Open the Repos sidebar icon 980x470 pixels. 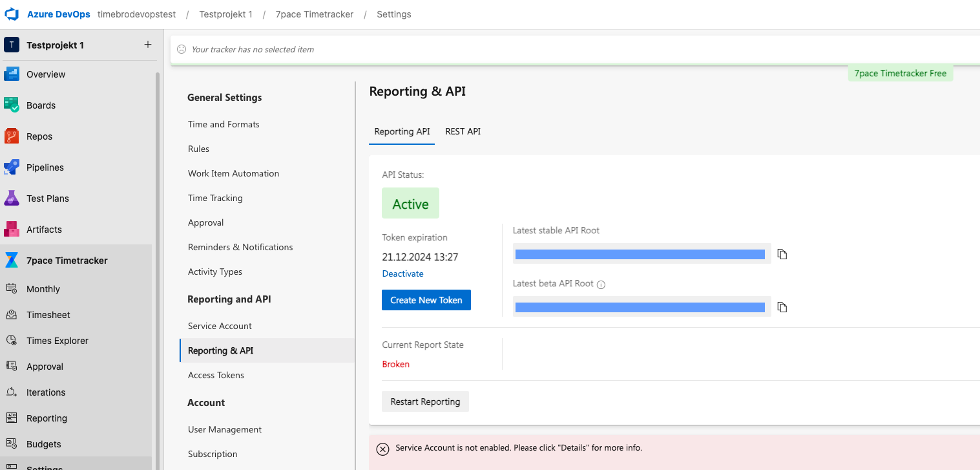click(12, 136)
